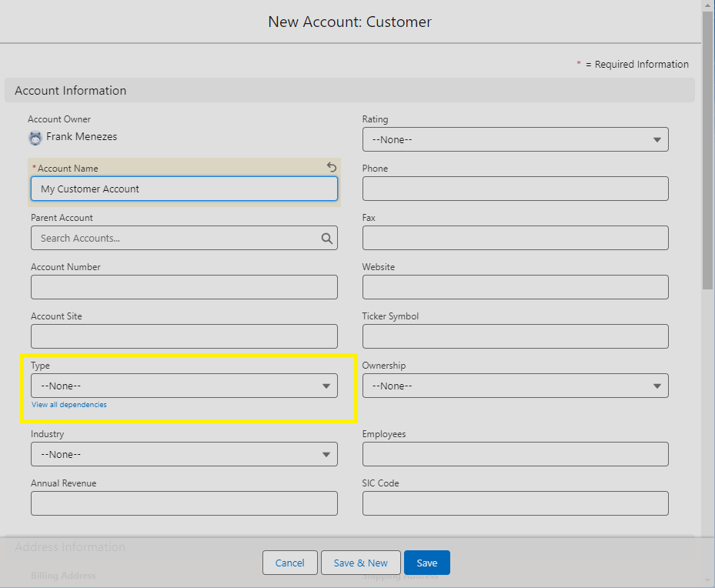
Task: Click the Cancel button
Action: 289,563
